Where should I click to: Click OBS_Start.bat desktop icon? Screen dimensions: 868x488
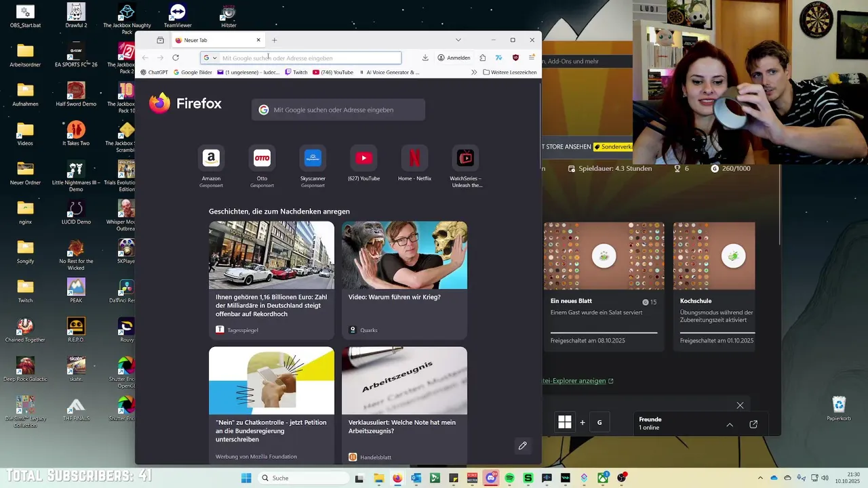(x=25, y=16)
